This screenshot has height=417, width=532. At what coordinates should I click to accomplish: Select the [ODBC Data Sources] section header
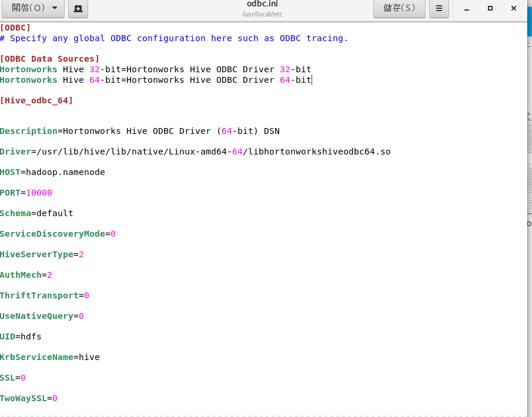point(49,59)
